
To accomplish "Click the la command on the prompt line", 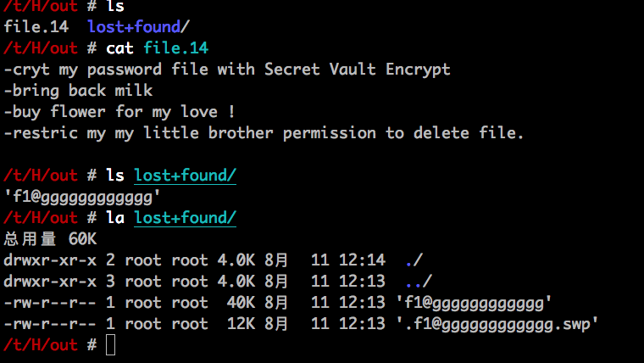I will click(x=116, y=218).
